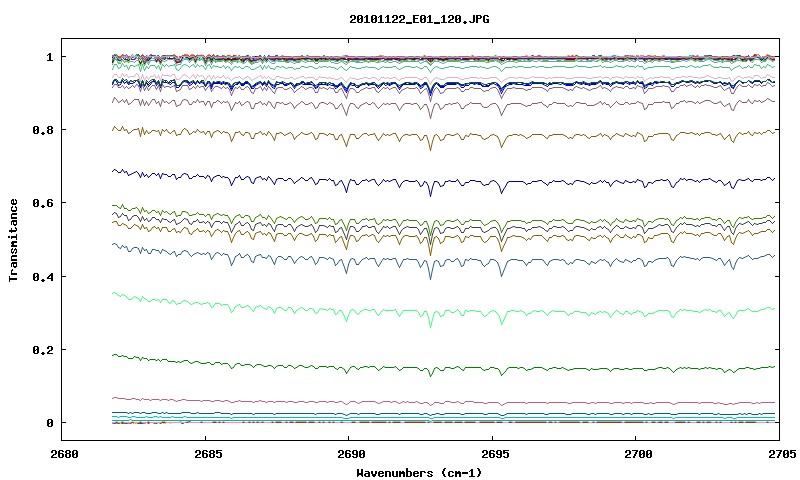
Task: Click the y-axis tick label 0.4
Action: [x=42, y=276]
